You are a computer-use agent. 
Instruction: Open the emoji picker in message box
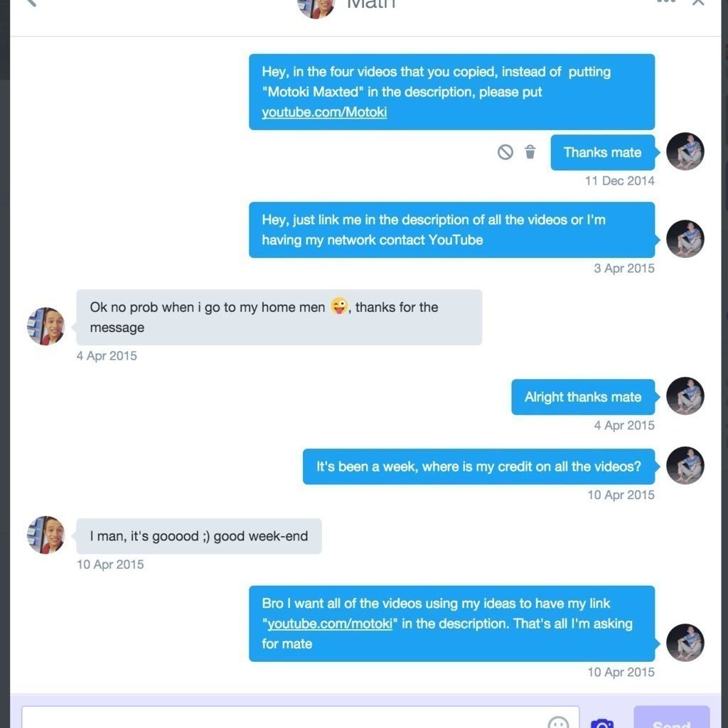pyautogui.click(x=558, y=722)
